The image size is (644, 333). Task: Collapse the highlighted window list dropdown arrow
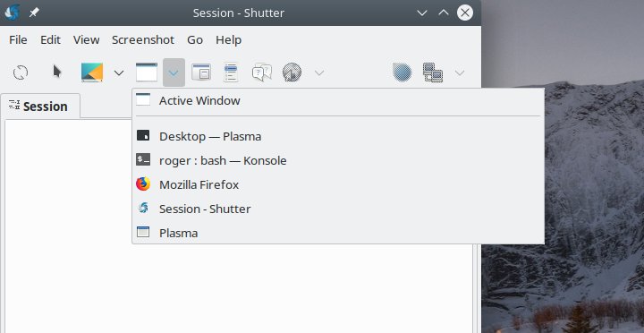(x=174, y=73)
